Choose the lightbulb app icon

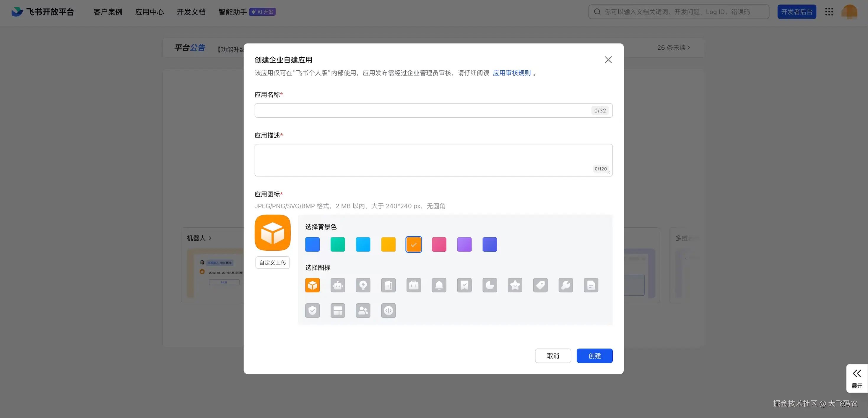click(x=363, y=285)
